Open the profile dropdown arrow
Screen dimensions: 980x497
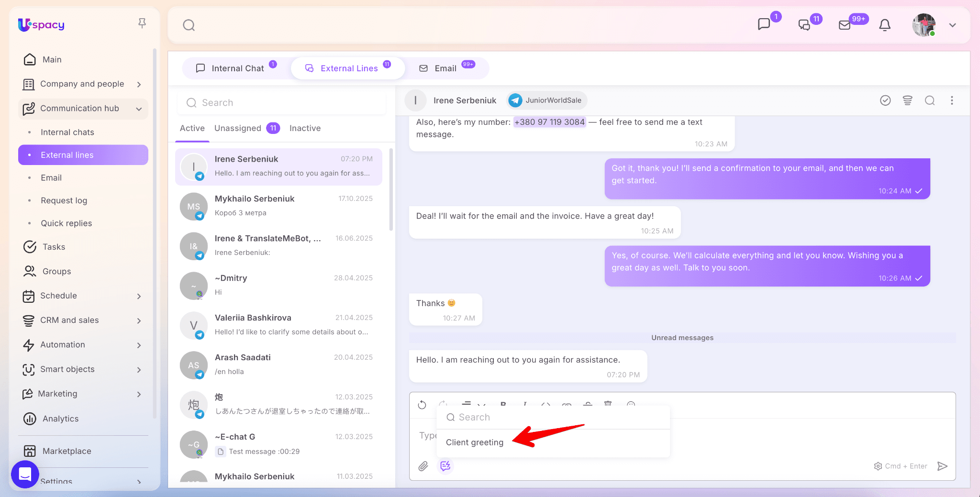pos(952,25)
